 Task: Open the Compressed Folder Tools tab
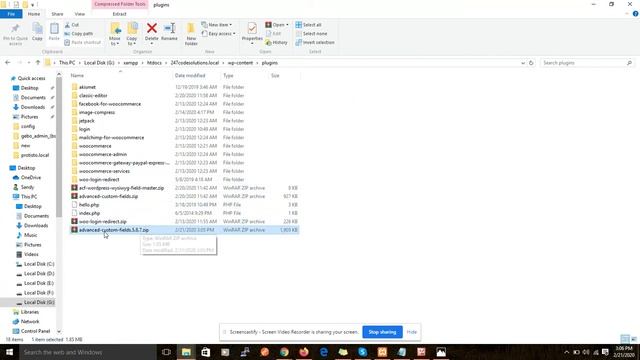(120, 4)
